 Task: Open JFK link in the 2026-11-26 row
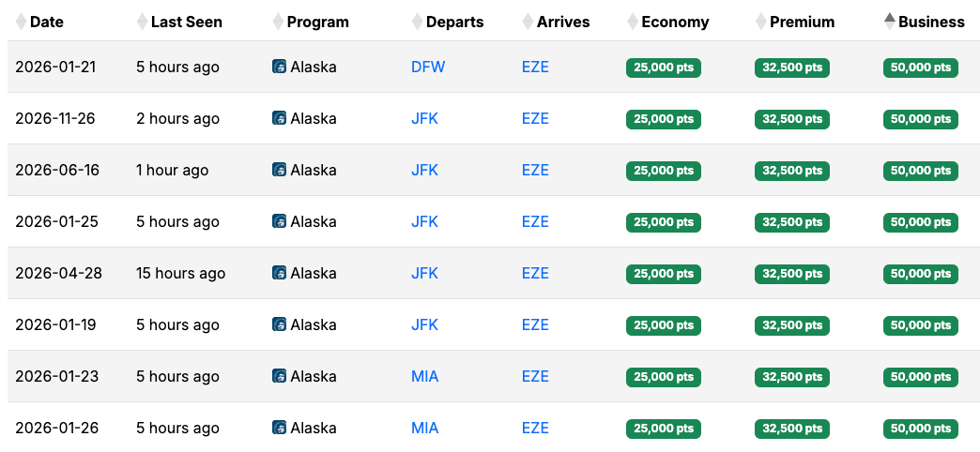(424, 118)
